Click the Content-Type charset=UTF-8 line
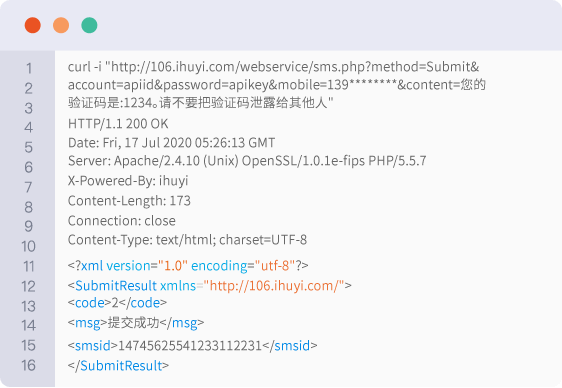The width and height of the screenshot is (562, 388). click(187, 240)
